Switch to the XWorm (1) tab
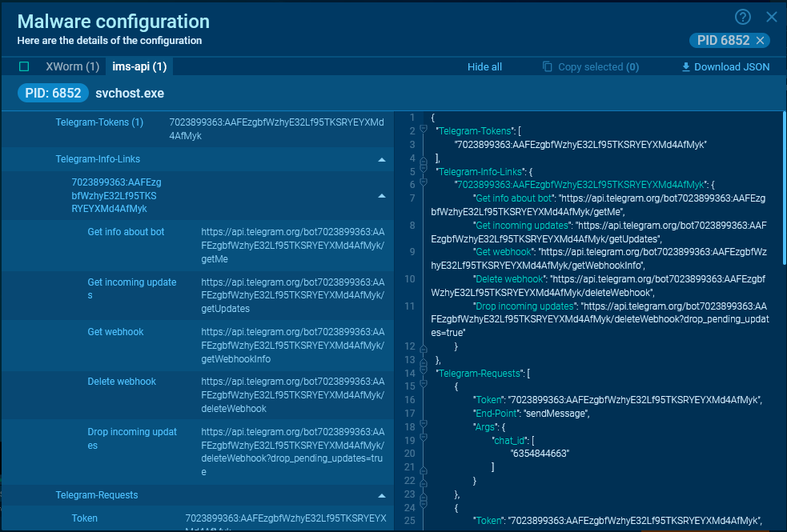Screen dimensions: 787x532 (73, 66)
